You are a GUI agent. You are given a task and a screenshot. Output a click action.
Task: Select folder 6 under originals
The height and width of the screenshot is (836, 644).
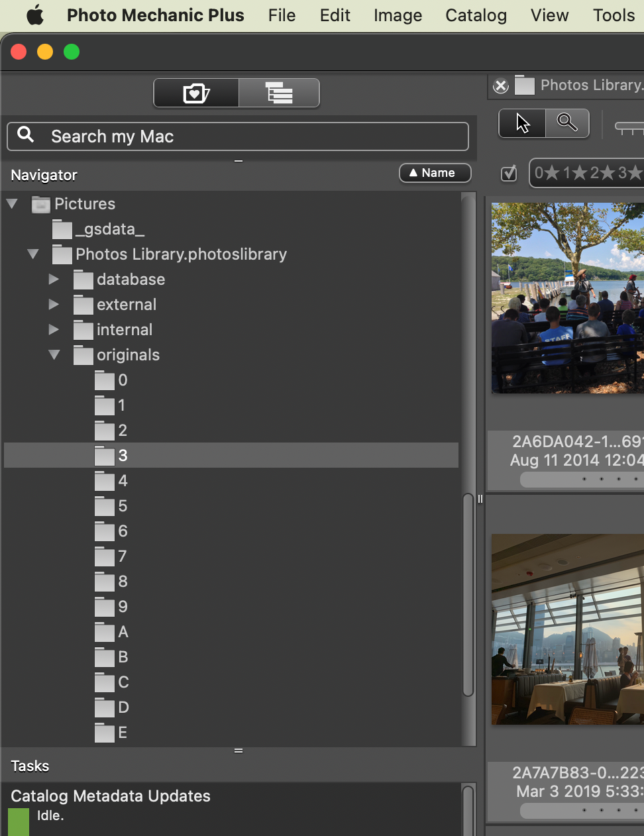123,531
